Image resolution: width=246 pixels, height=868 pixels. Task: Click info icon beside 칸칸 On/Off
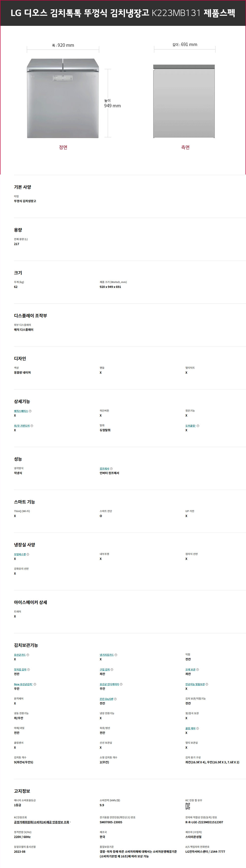(115, 699)
